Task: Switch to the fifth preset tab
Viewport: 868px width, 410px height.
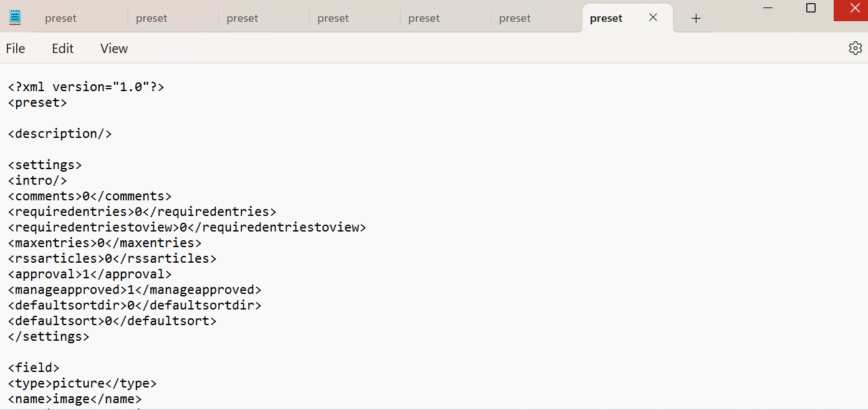Action: click(445, 18)
